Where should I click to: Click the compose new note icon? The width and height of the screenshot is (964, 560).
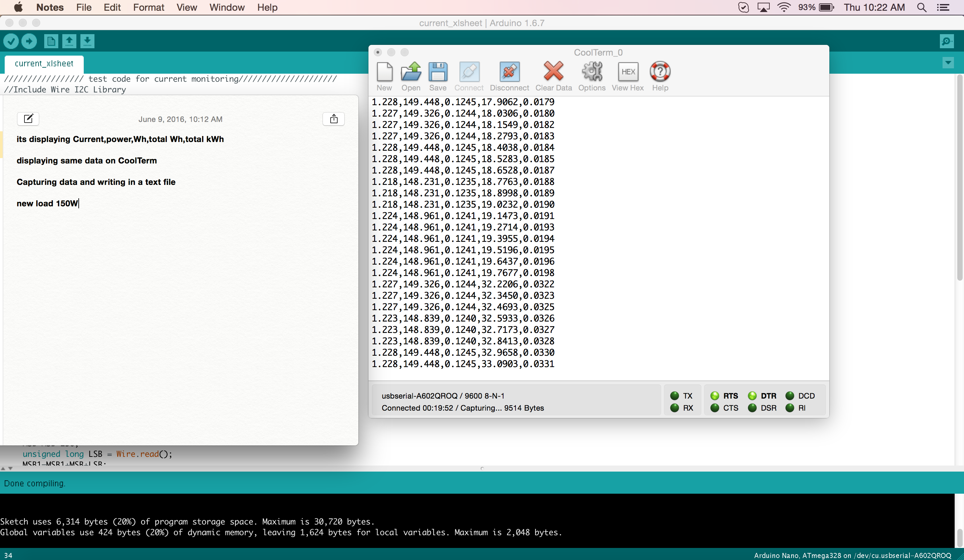click(x=28, y=119)
